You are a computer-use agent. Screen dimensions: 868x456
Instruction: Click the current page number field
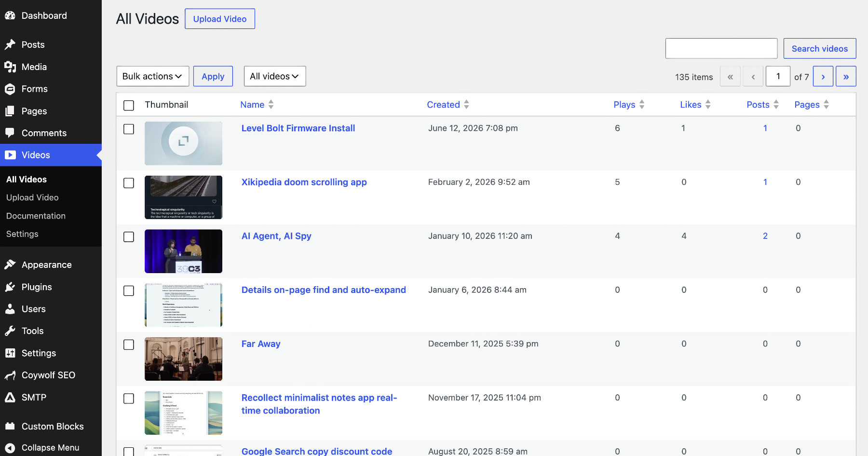pos(778,76)
